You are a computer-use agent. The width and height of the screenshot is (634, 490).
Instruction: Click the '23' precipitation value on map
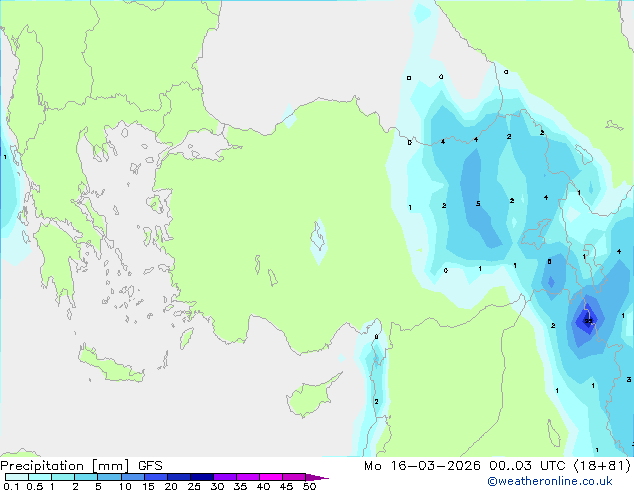pyautogui.click(x=588, y=321)
